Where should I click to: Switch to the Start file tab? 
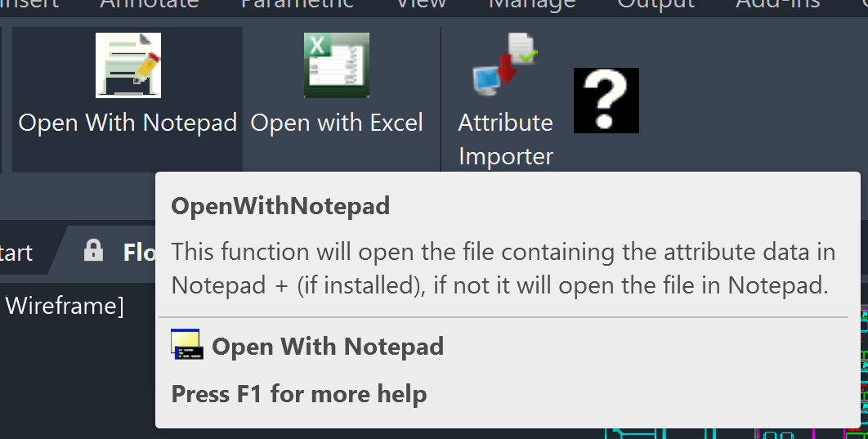pos(16,252)
